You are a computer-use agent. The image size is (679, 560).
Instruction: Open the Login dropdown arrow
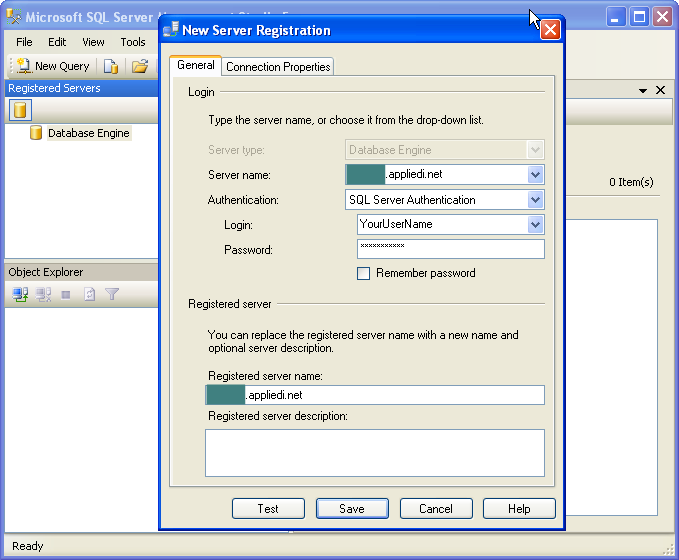point(535,225)
